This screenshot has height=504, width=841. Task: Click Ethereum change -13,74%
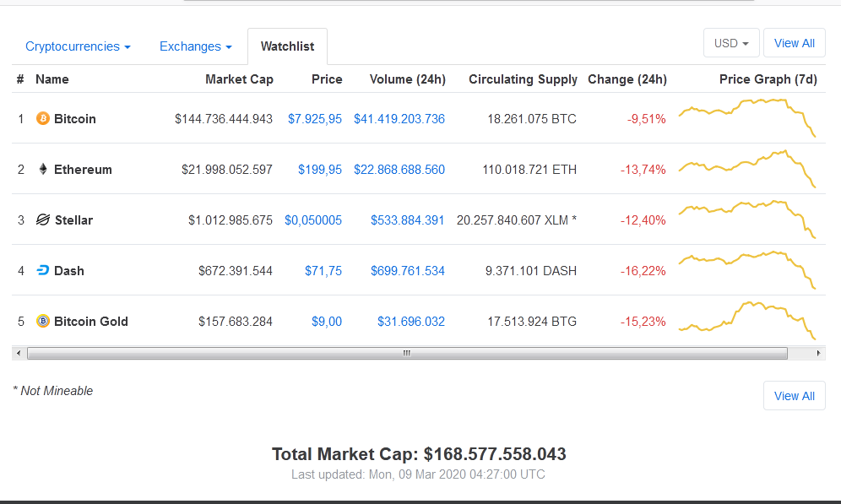pyautogui.click(x=643, y=170)
